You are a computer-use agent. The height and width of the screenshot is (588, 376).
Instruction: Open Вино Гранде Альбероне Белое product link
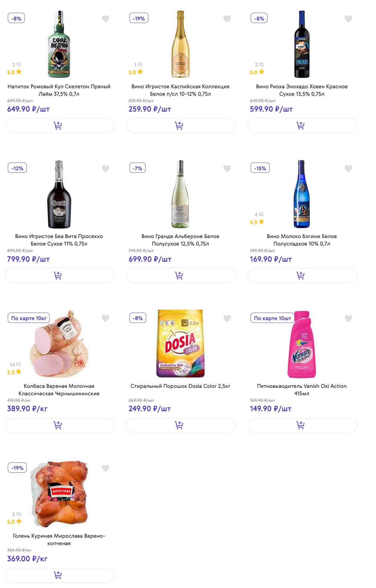click(180, 240)
